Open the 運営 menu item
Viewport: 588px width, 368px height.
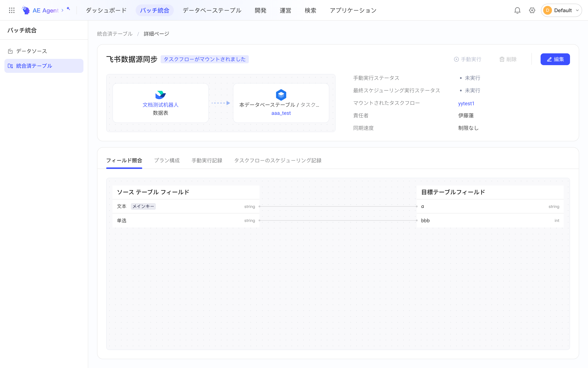[285, 10]
